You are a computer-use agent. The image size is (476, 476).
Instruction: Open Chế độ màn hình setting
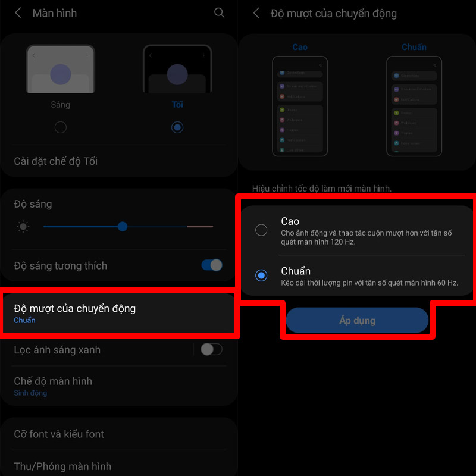pos(118,386)
